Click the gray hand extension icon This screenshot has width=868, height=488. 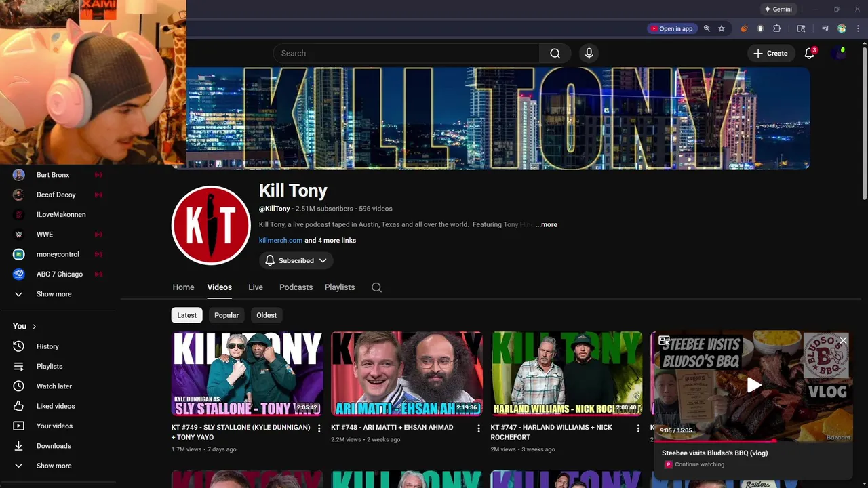pyautogui.click(x=760, y=28)
